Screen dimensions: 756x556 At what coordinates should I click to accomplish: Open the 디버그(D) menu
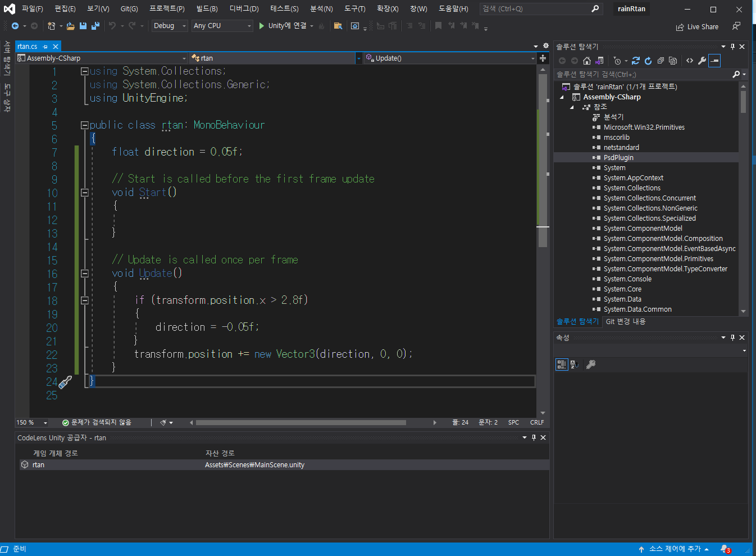[244, 9]
